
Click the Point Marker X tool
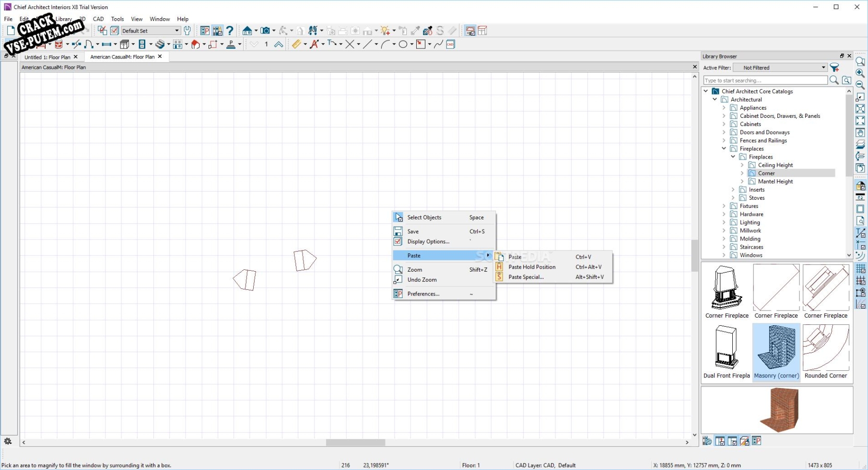click(350, 44)
